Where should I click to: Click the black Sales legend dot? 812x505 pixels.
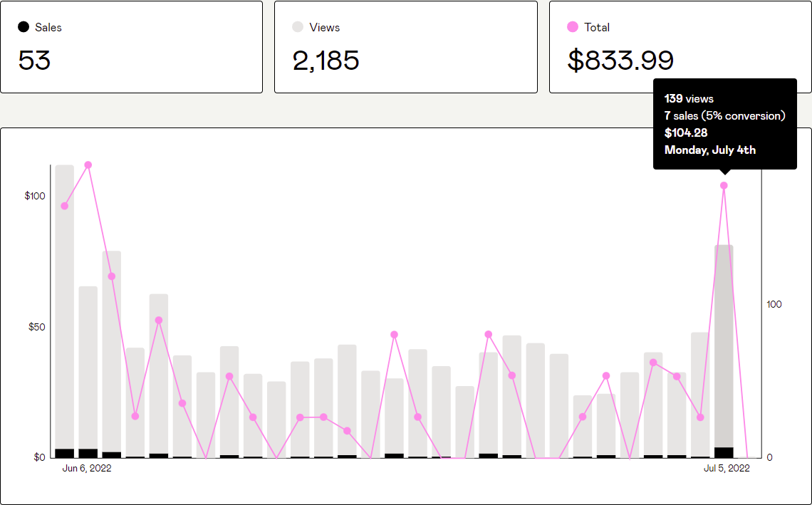tap(24, 27)
